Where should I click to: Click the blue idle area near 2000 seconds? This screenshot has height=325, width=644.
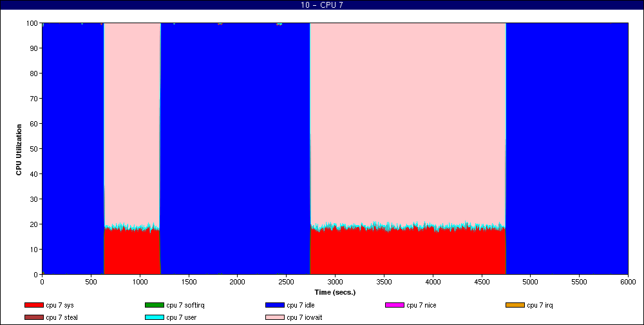coord(235,149)
